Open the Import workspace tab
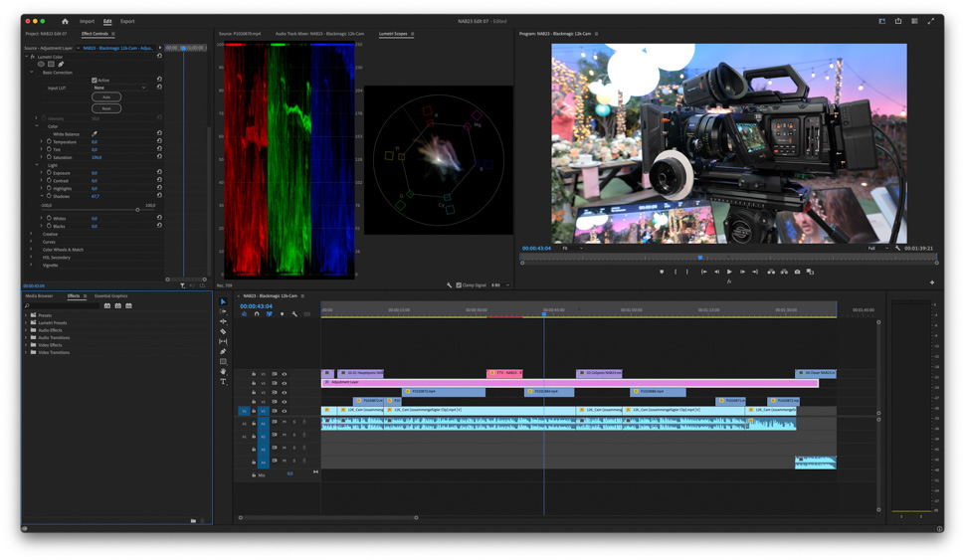965x560 pixels. (x=87, y=21)
